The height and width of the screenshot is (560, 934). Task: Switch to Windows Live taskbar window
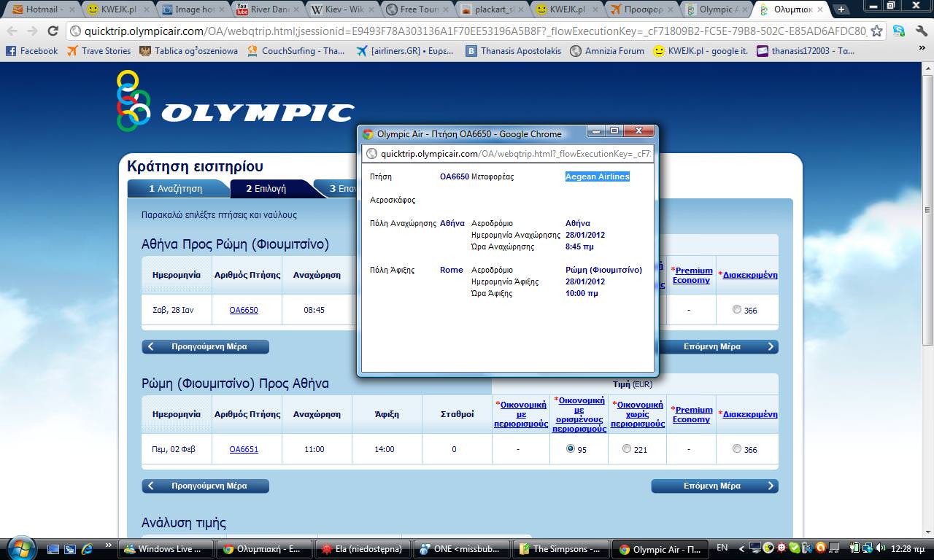[x=167, y=549]
